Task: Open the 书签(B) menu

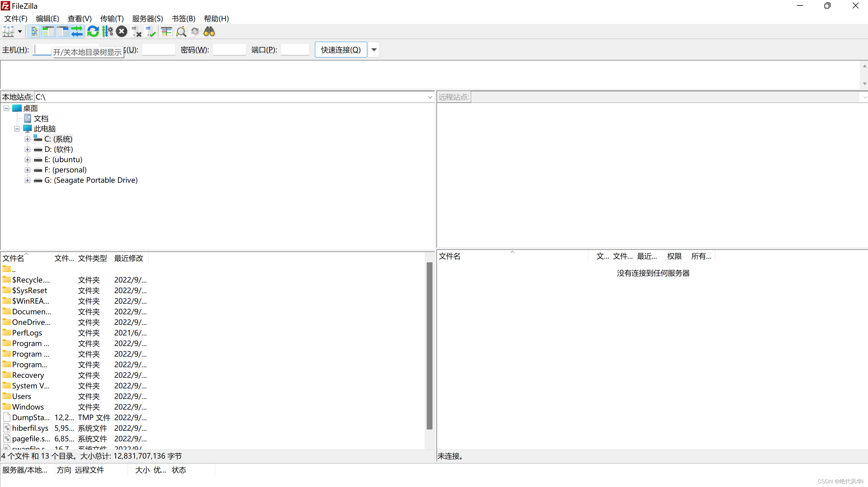Action: [183, 18]
